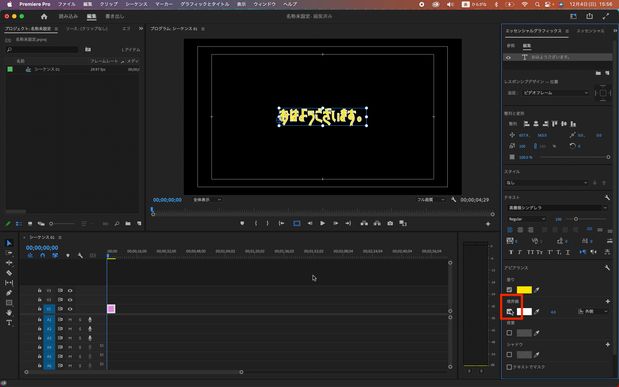The width and height of the screenshot is (619, 387).
Task: Select the Pen tool
Action: [x=9, y=293]
